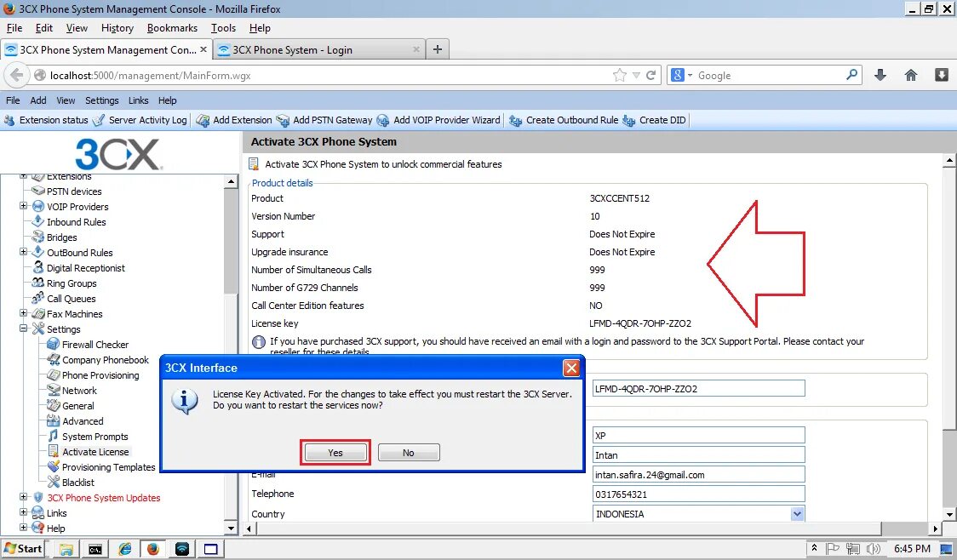The image size is (957, 560).
Task: Click the Firefox address bar
Action: 330,75
